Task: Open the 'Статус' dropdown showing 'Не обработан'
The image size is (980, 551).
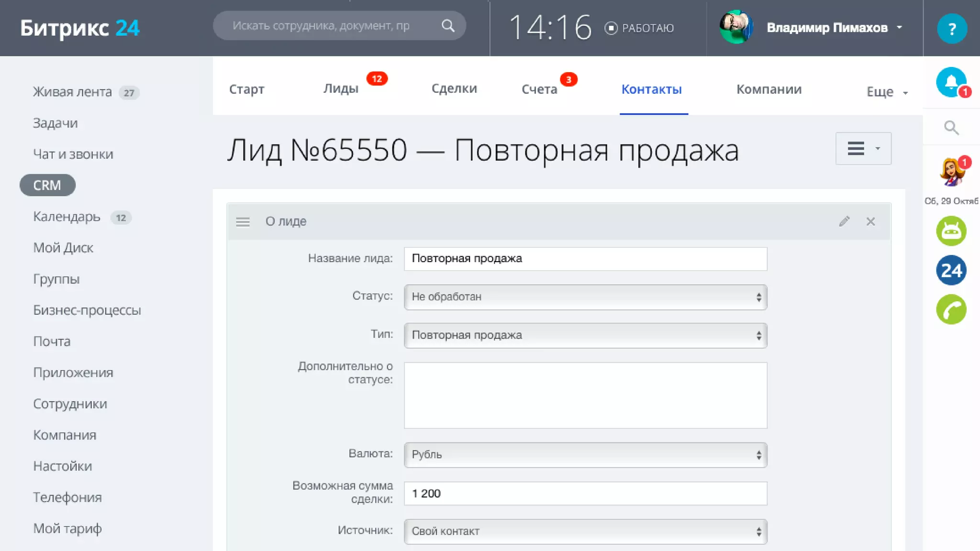Action: click(x=585, y=297)
